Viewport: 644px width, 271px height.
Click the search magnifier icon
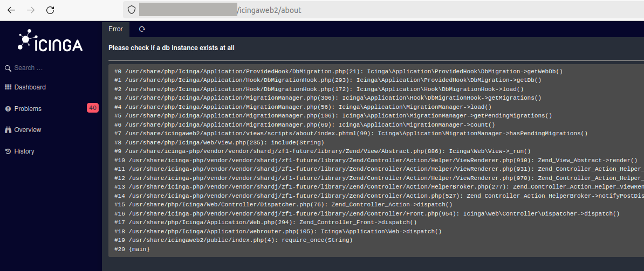coord(8,68)
